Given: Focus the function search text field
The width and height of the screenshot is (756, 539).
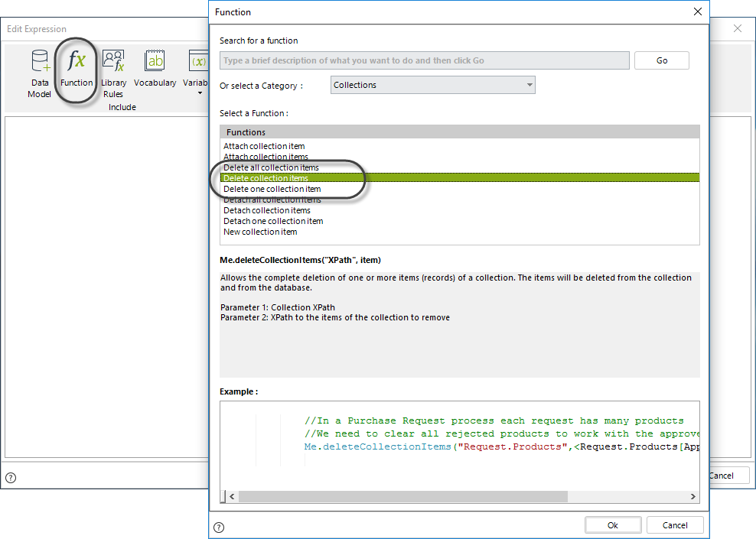Looking at the screenshot, I should pyautogui.click(x=424, y=60).
